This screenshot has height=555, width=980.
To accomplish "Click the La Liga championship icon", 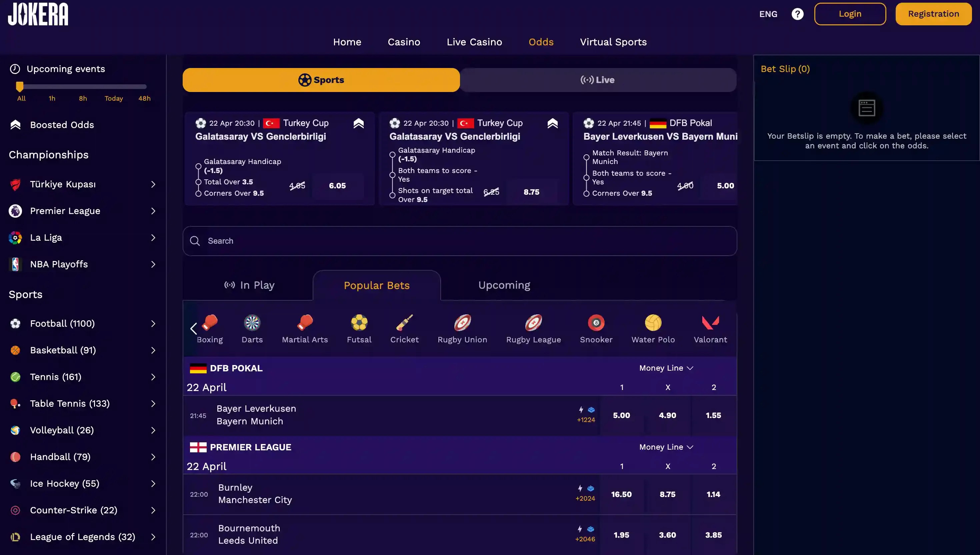I will 15,237.
